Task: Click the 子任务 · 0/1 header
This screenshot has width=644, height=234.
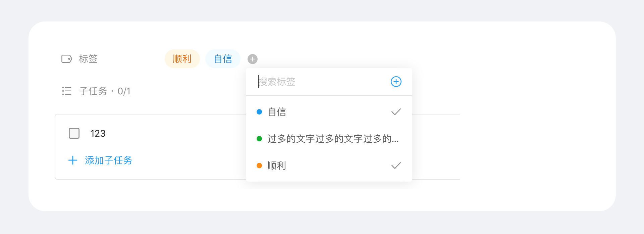Action: [x=105, y=91]
